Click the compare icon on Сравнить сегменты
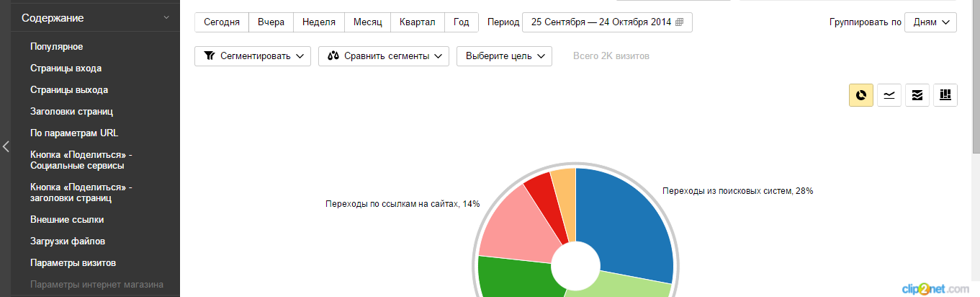The width and height of the screenshot is (980, 297). [x=333, y=56]
